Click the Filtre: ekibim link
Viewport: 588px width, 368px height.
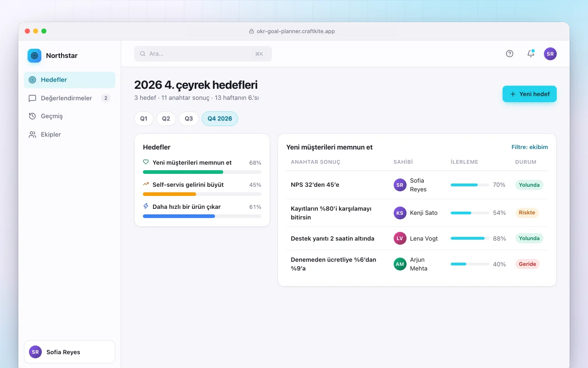pyautogui.click(x=530, y=147)
